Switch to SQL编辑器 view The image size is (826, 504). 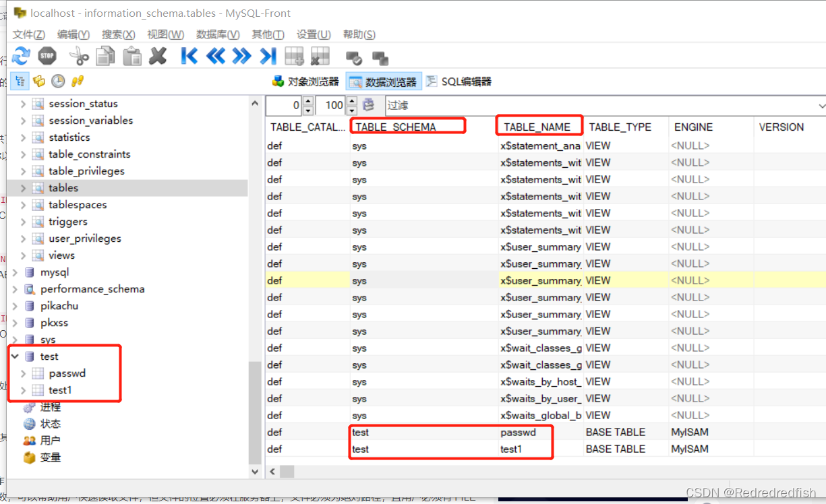coord(459,82)
